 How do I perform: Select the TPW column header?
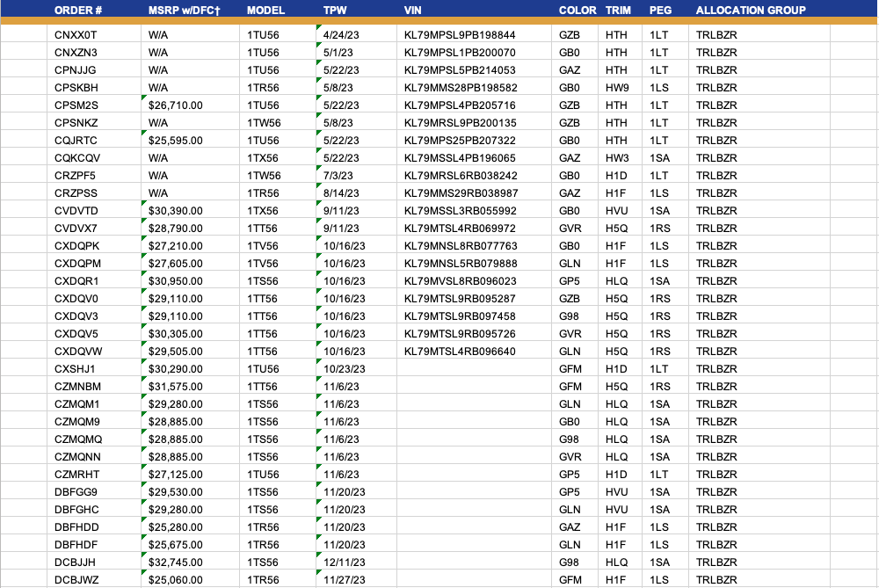[x=335, y=10]
